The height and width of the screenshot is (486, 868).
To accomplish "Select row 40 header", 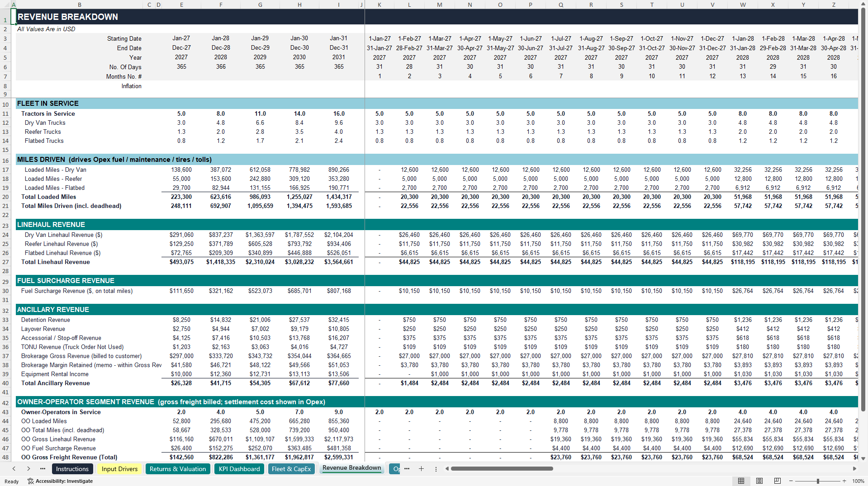I will point(5,383).
